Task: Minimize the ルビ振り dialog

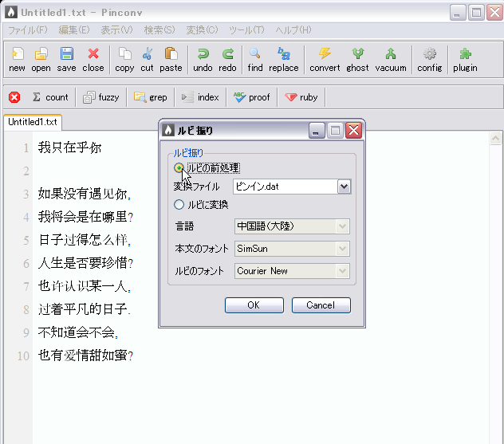Action: tap(317, 131)
